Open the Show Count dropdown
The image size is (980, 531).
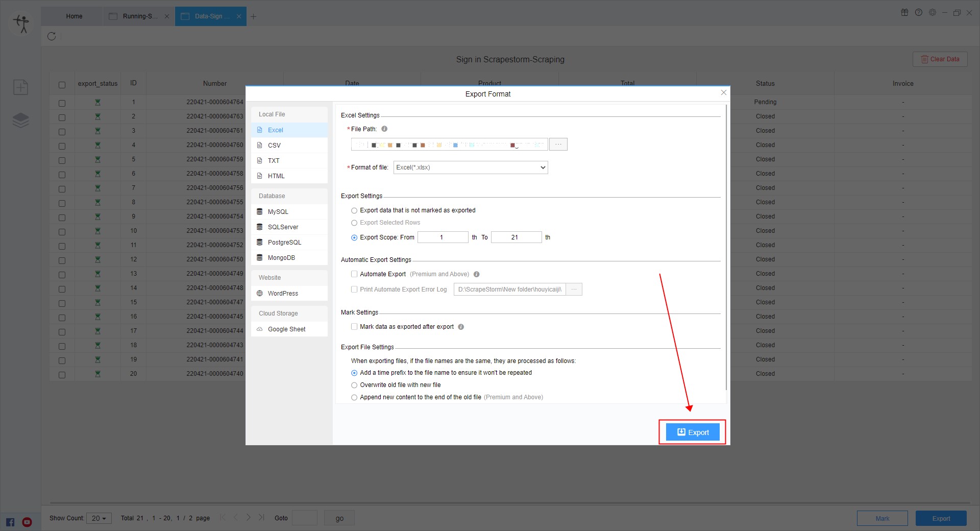99,518
